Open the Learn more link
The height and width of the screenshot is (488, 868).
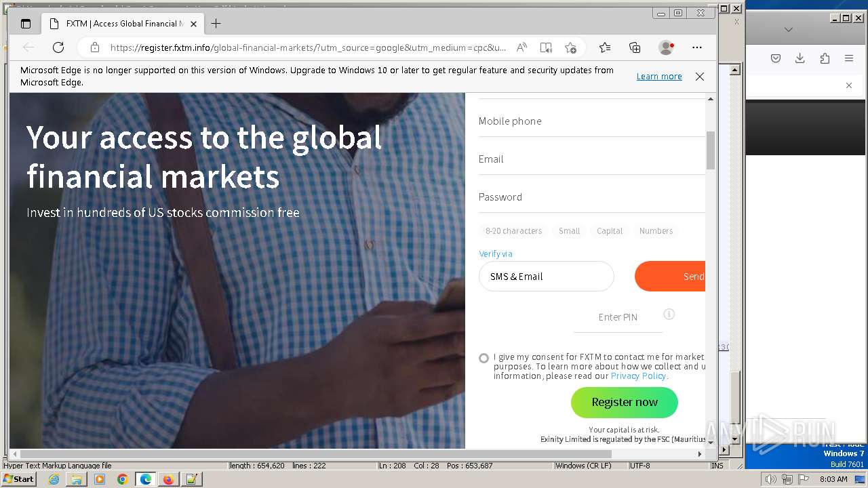click(659, 77)
